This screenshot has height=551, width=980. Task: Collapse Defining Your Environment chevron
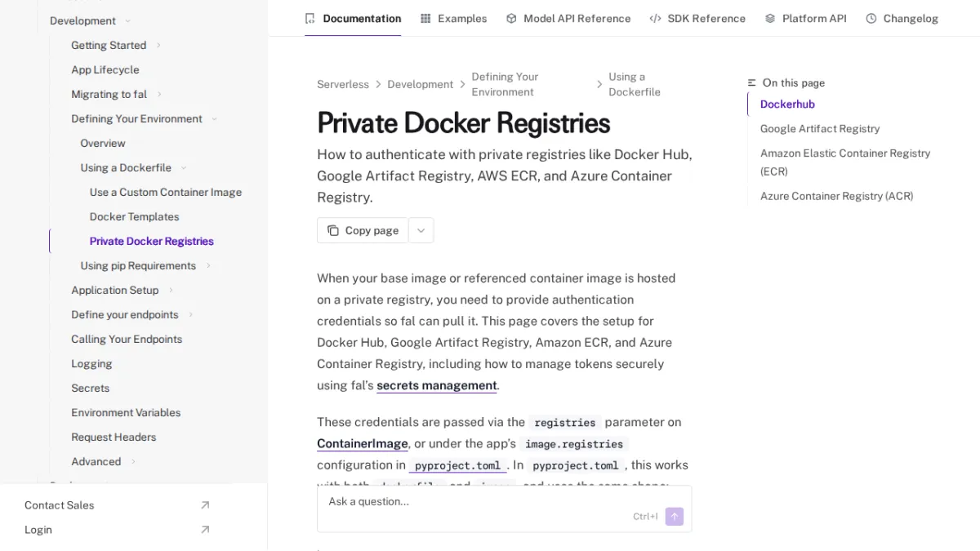point(215,118)
